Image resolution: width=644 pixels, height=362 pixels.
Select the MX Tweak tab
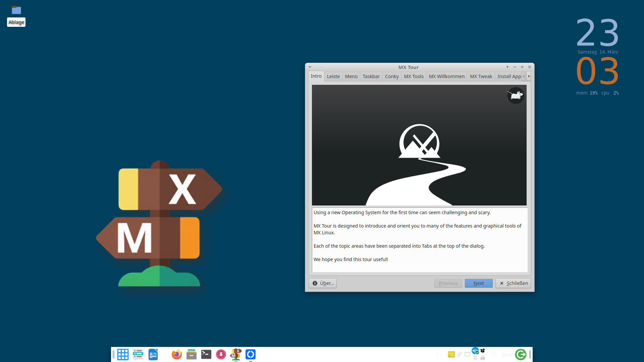(481, 76)
